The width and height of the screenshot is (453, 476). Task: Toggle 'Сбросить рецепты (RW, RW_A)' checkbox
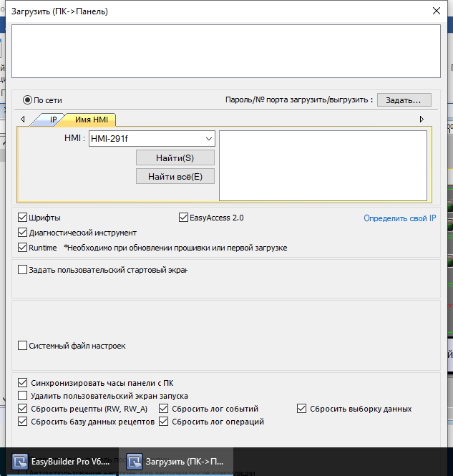point(22,409)
